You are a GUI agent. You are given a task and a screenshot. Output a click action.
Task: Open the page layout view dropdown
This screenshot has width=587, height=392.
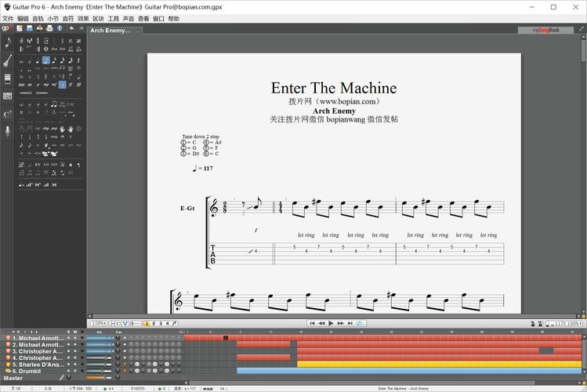pyautogui.click(x=114, y=323)
